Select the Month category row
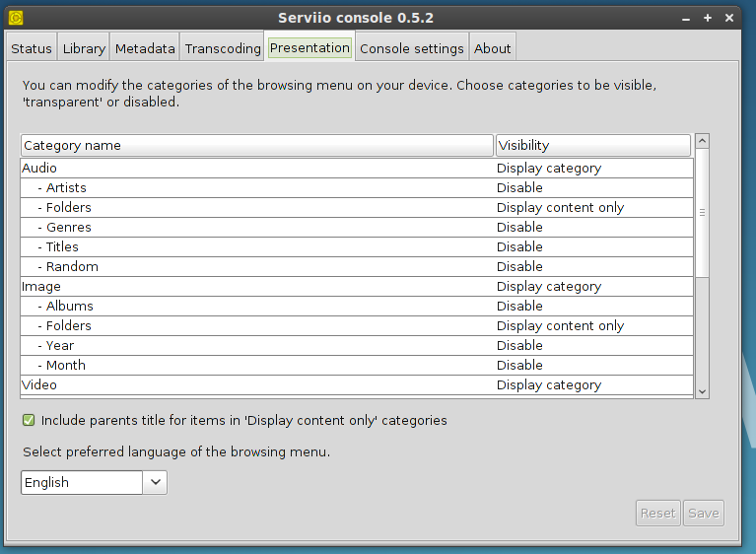The image size is (756, 554). point(357,366)
